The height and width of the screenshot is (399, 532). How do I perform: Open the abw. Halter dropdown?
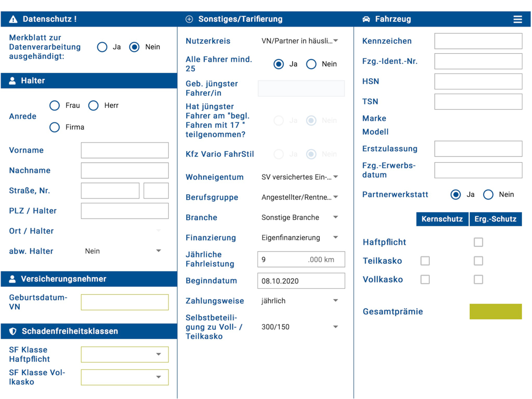click(123, 251)
